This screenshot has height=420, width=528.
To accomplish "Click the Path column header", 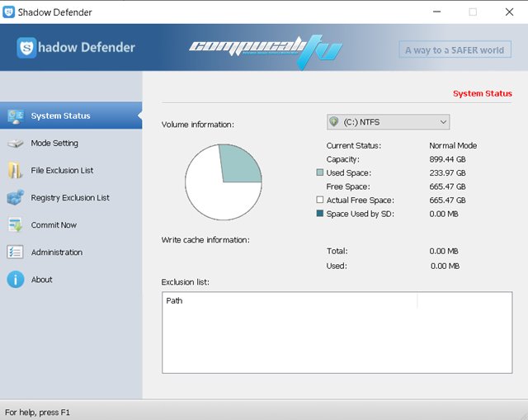I will click(290, 300).
